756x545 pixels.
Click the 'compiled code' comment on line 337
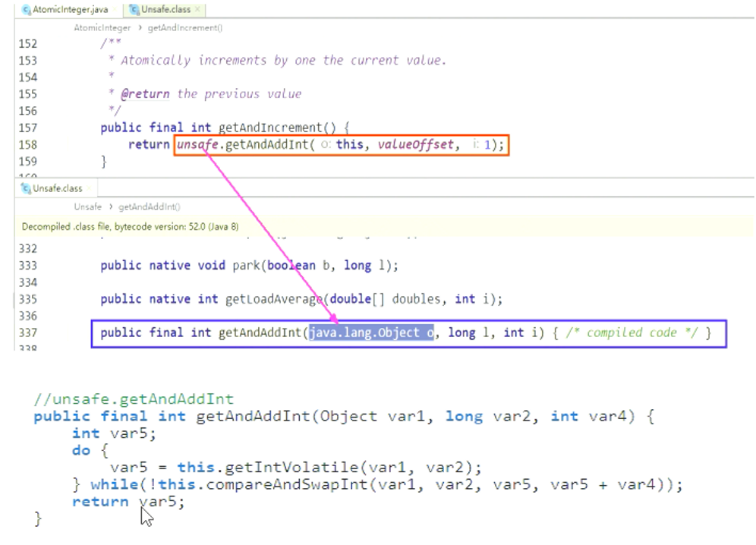[x=632, y=332]
